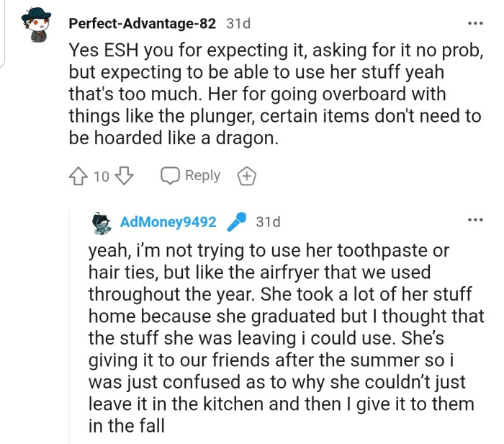Open the Perfect-Advantage-82 username profile link
The height and width of the screenshot is (444, 504).
pyautogui.click(x=143, y=23)
